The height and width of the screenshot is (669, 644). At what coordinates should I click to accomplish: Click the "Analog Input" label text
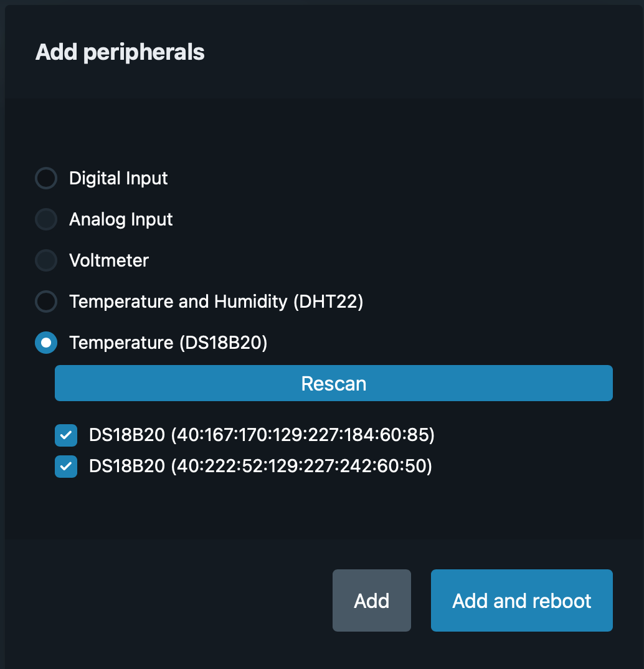point(121,219)
